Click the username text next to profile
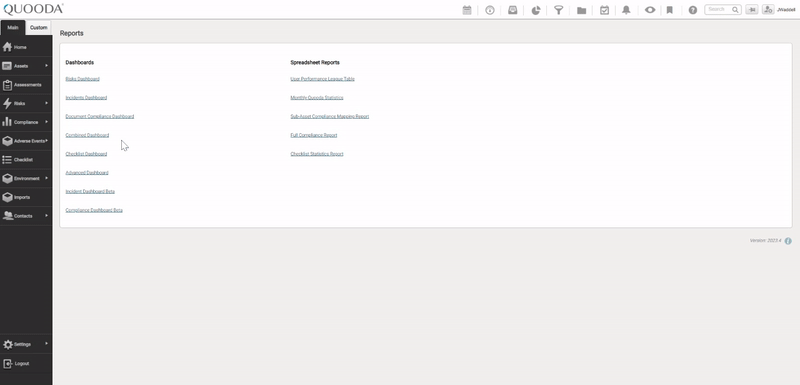The image size is (800, 385). coord(786,10)
